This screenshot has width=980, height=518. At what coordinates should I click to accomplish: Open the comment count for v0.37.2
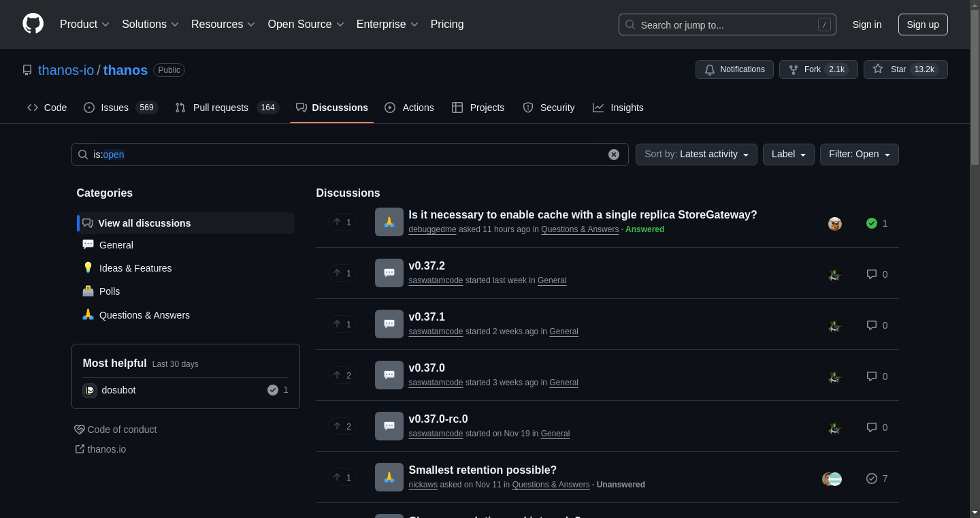pyautogui.click(x=877, y=274)
